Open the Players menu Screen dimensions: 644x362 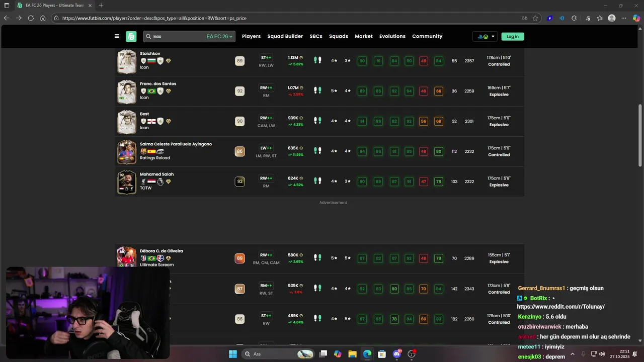(251, 36)
